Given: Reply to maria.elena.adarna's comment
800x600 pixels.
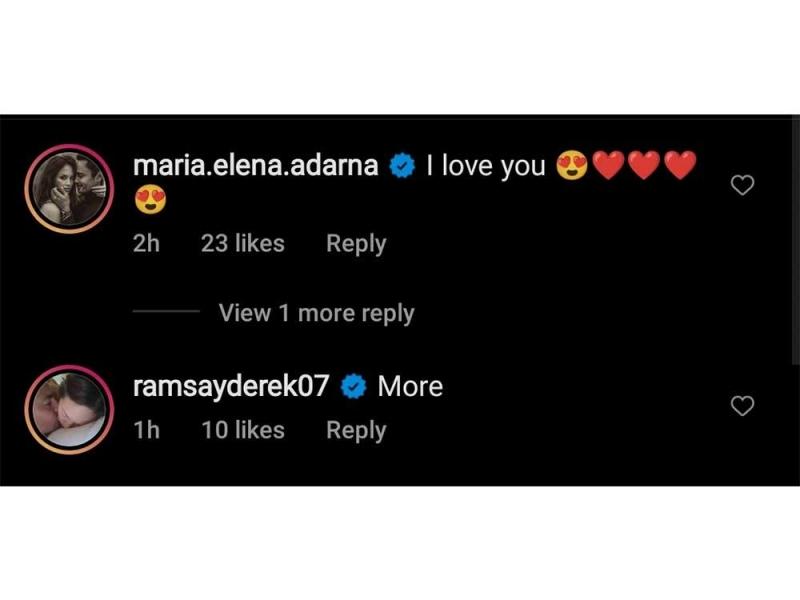Looking at the screenshot, I should [356, 244].
